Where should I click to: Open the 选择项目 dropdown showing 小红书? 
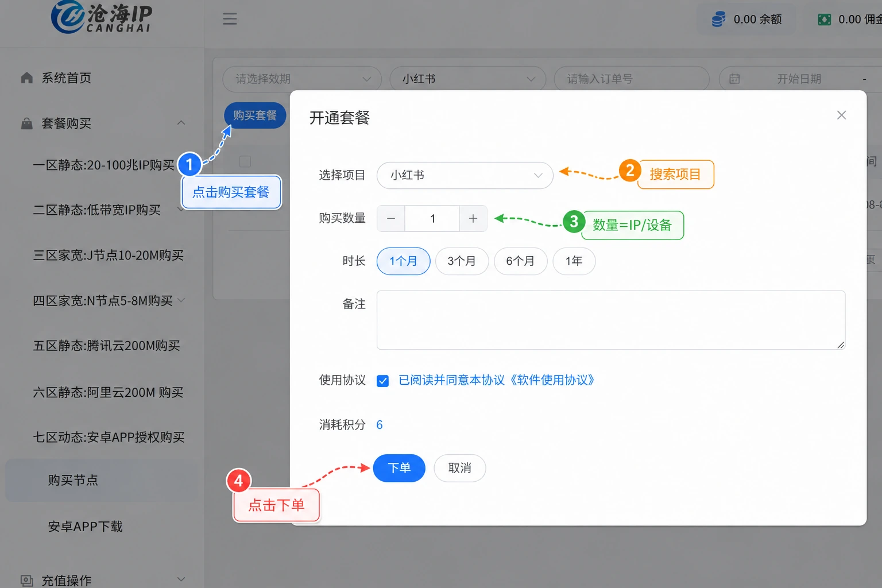(465, 175)
